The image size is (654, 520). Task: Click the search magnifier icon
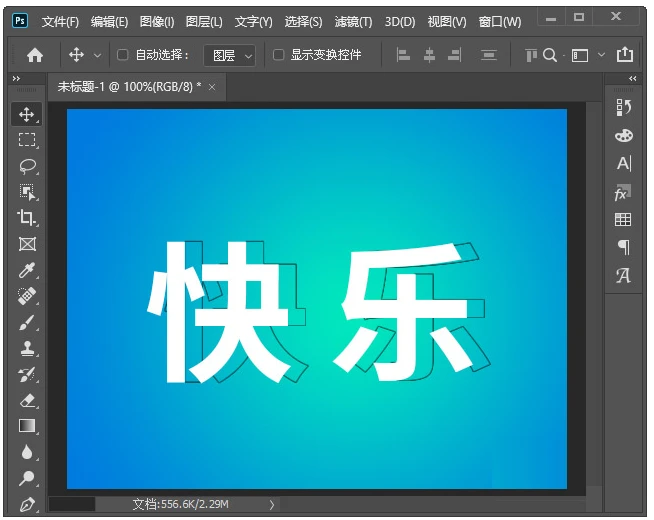550,55
